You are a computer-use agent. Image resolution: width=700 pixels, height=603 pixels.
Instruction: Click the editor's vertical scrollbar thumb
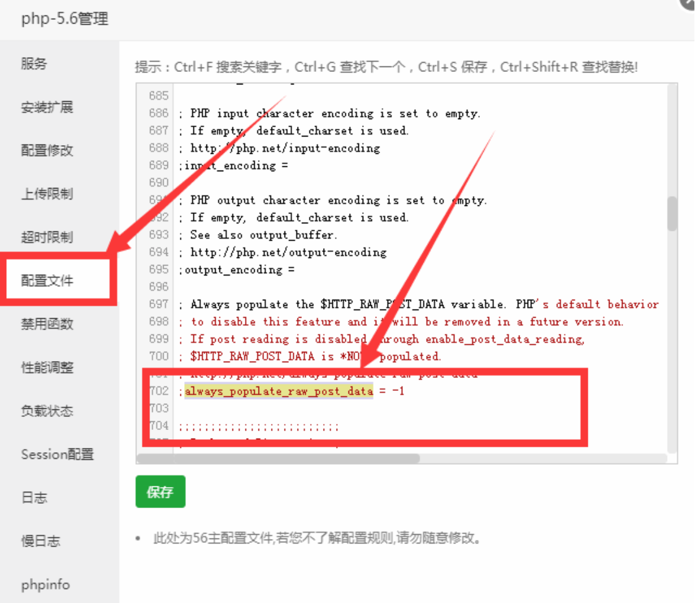point(672,214)
